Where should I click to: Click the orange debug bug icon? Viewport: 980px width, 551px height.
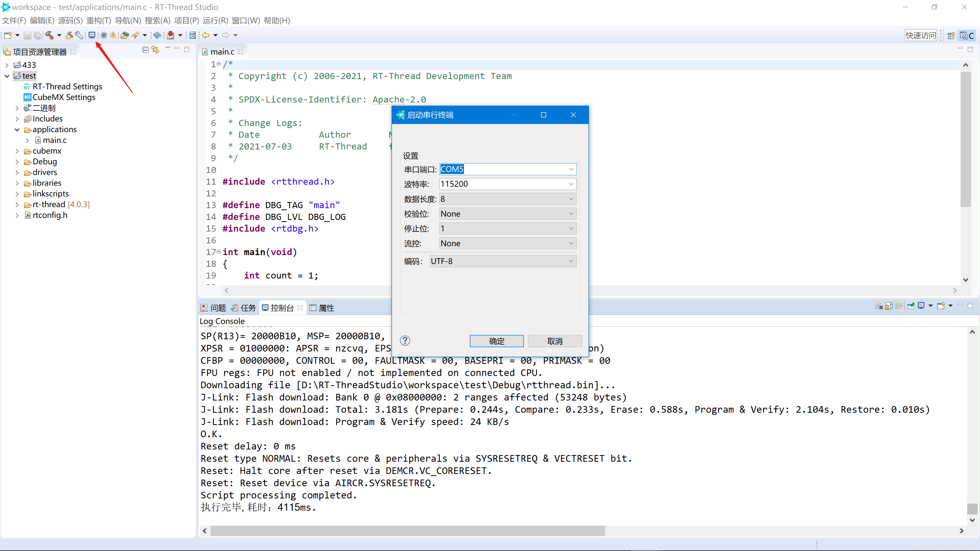[113, 35]
